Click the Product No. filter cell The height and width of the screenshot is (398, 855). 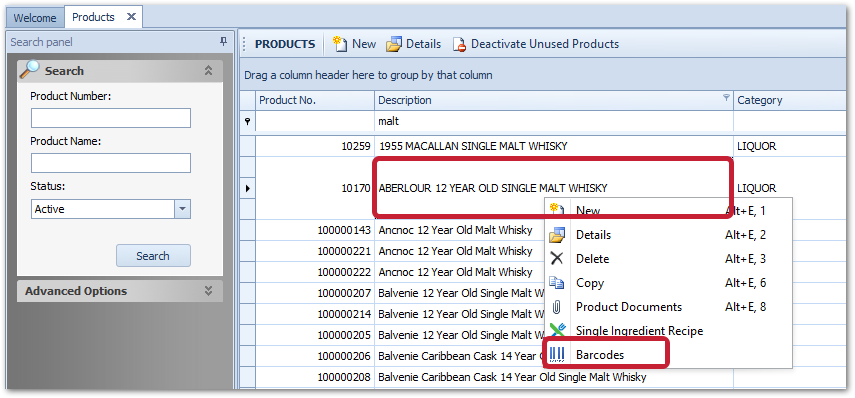[315, 122]
